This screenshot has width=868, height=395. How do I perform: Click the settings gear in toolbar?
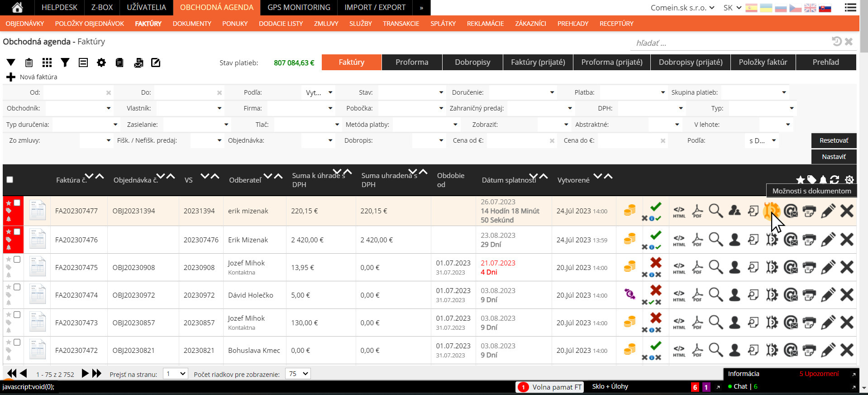[x=101, y=63]
